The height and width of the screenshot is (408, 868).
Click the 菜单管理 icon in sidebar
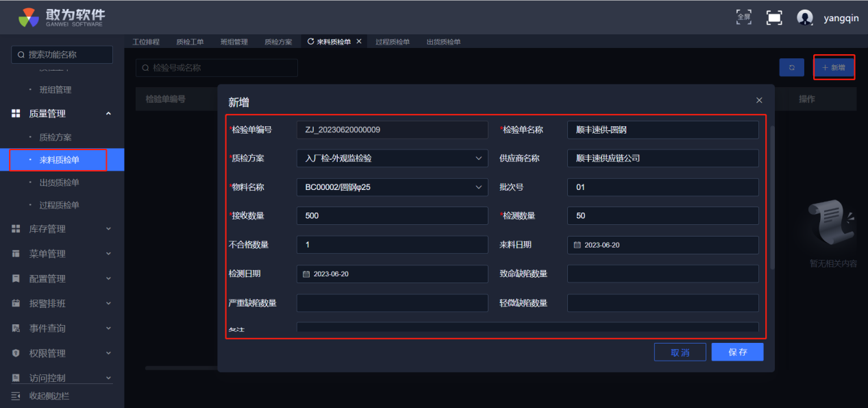click(x=16, y=254)
